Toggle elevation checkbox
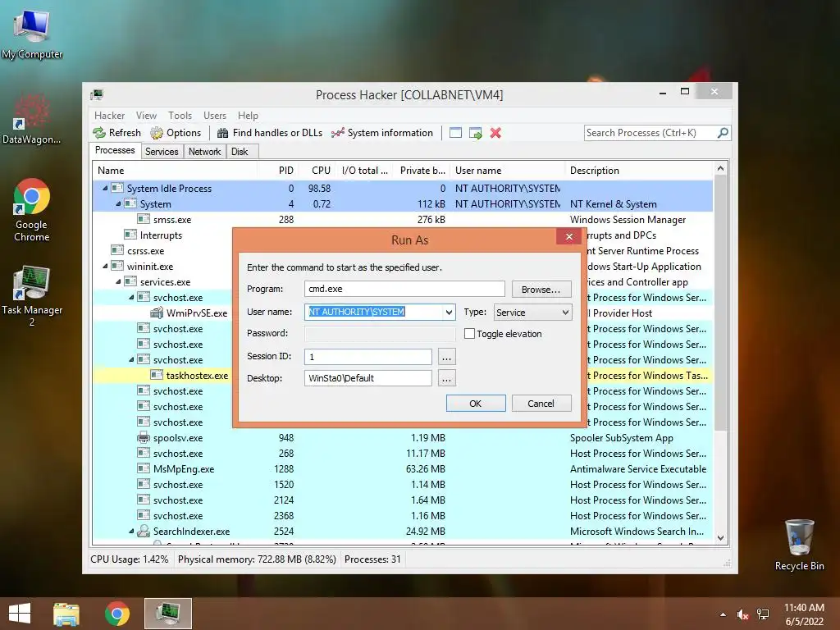The image size is (840, 630). pos(469,333)
